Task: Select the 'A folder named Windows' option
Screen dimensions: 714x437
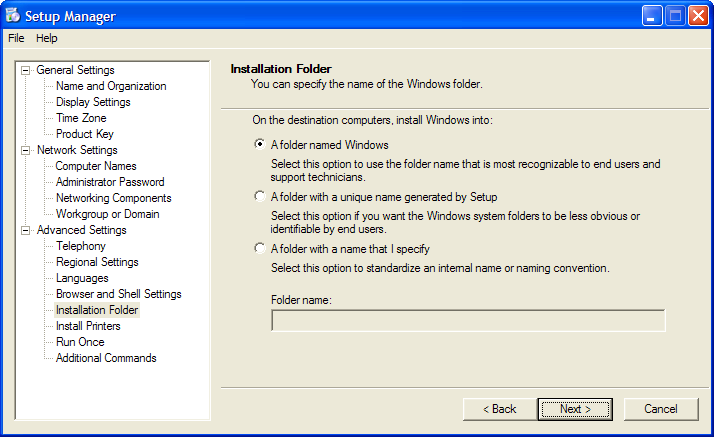Action: pyautogui.click(x=260, y=144)
